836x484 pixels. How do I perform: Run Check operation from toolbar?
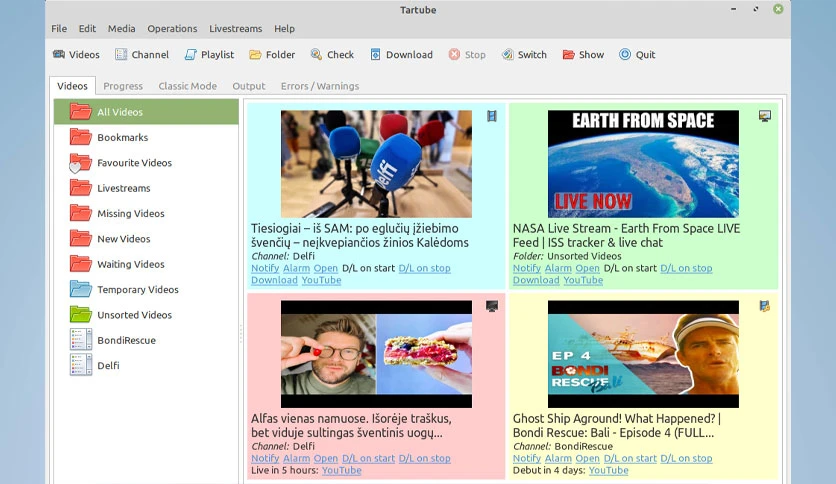(x=332, y=54)
